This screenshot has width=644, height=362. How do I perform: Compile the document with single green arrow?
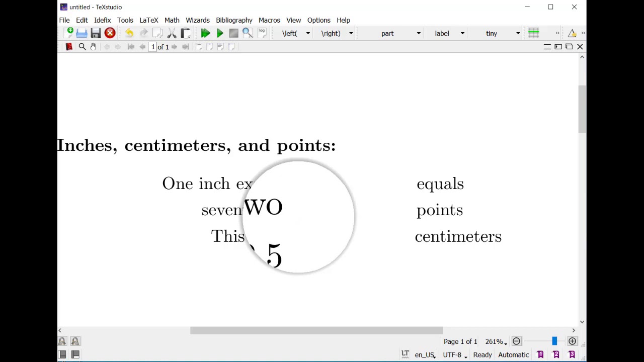[220, 33]
